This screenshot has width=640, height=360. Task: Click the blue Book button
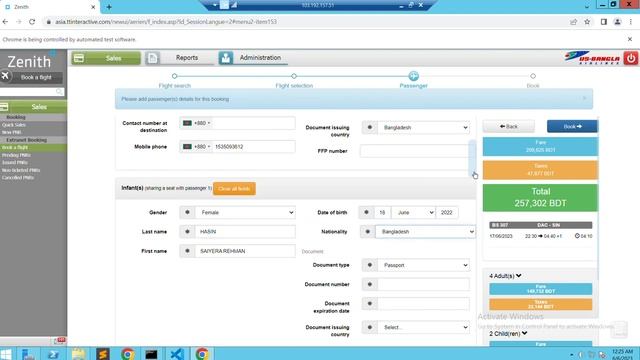[572, 127]
